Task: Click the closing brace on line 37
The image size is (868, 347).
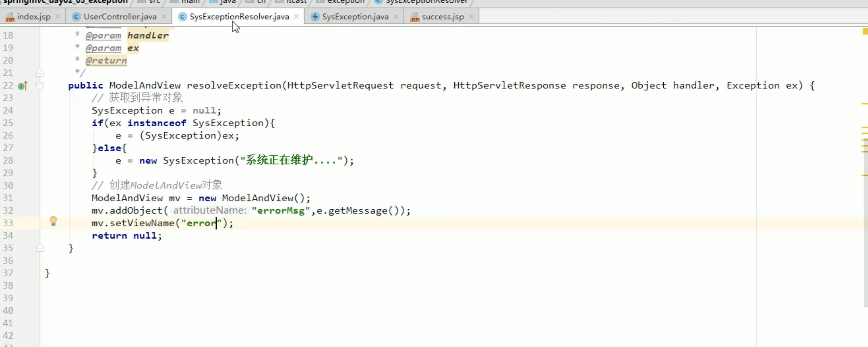Action: (47, 273)
